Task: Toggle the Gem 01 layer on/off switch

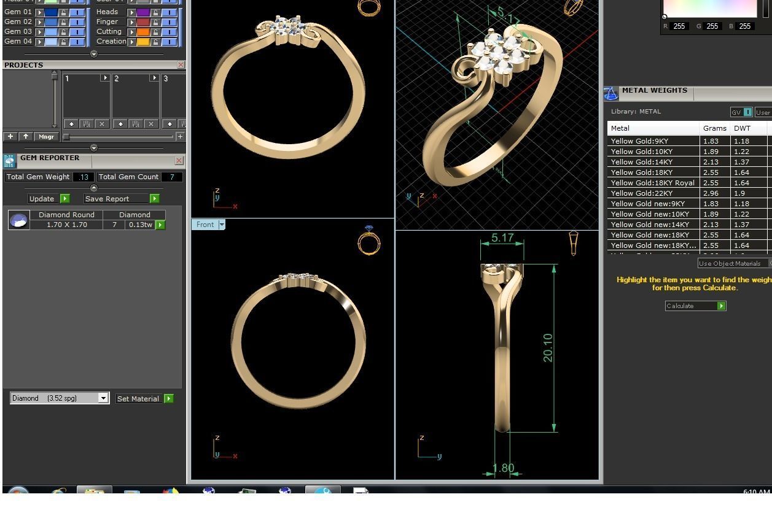Action: pyautogui.click(x=77, y=12)
